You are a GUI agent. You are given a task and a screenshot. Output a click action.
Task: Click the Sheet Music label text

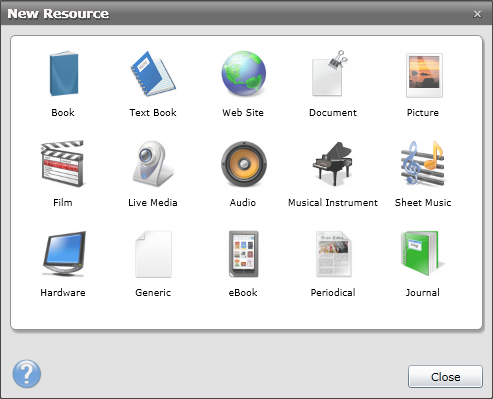(x=423, y=203)
